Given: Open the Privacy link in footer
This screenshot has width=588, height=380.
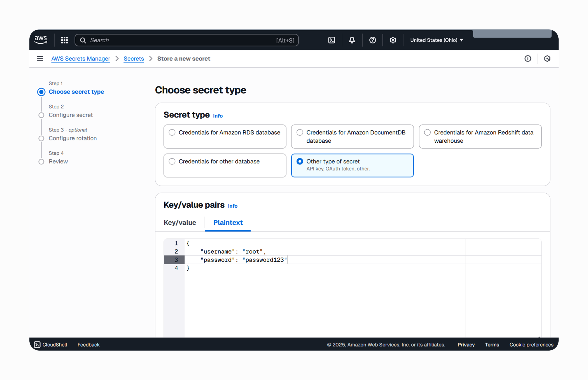Looking at the screenshot, I should tap(466, 345).
